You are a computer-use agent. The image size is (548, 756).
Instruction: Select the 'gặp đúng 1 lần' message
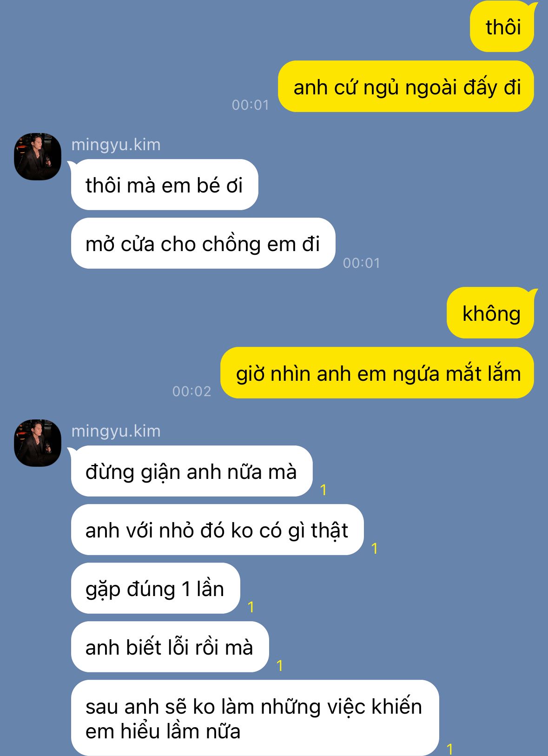tap(155, 588)
